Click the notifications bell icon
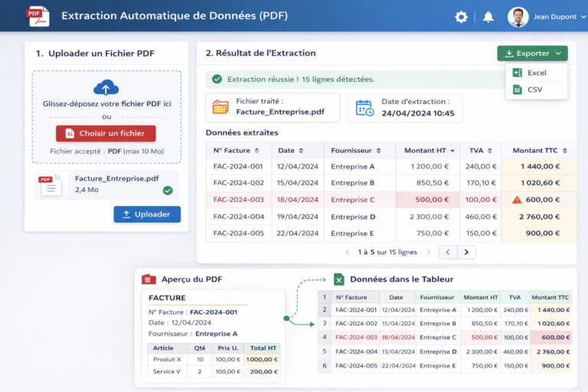The image size is (588, 392). [x=488, y=17]
